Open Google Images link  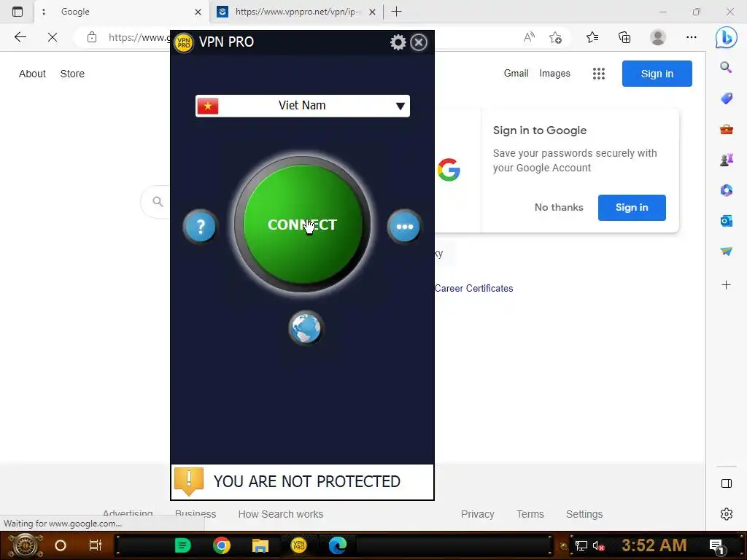[x=554, y=74]
